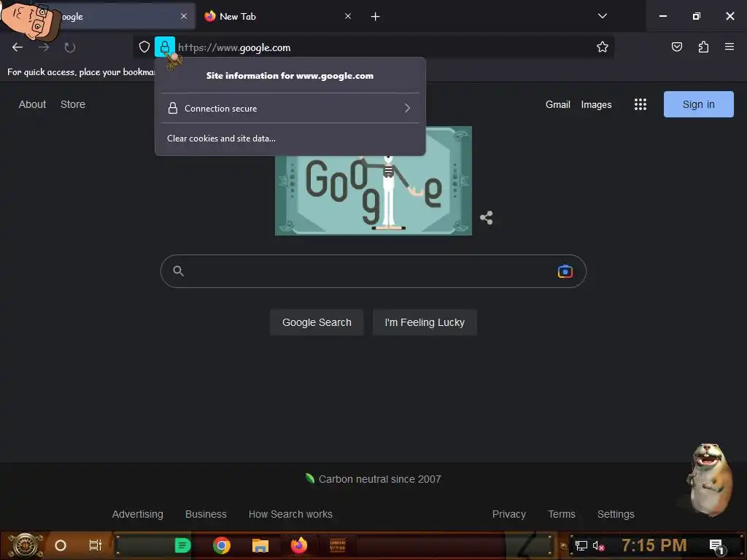Open the Settings footer link

click(x=616, y=514)
